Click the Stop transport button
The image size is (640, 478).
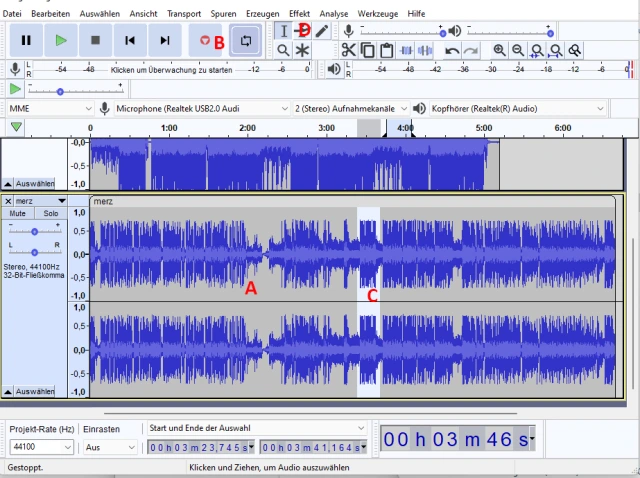pyautogui.click(x=95, y=40)
